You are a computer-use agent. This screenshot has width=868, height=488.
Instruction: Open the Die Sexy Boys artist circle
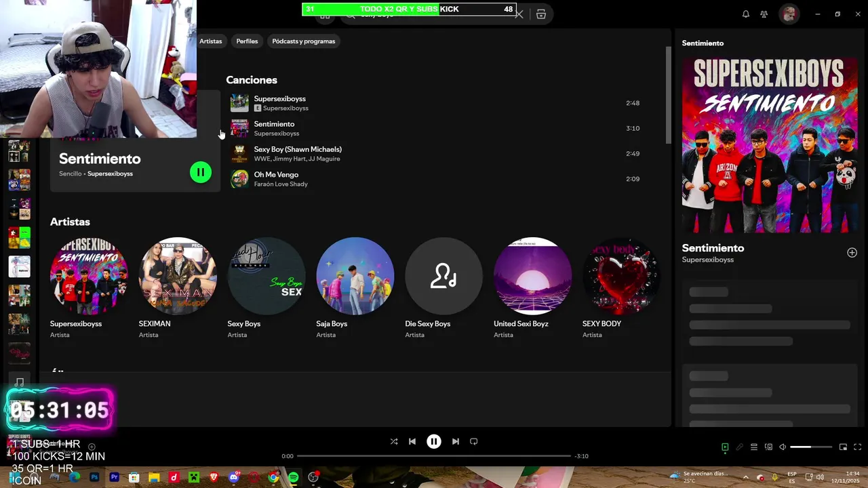click(444, 276)
